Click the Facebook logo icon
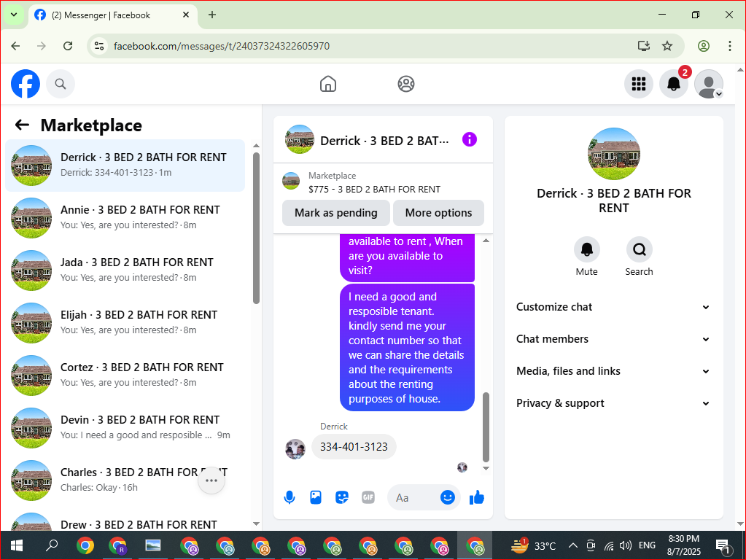 point(26,84)
